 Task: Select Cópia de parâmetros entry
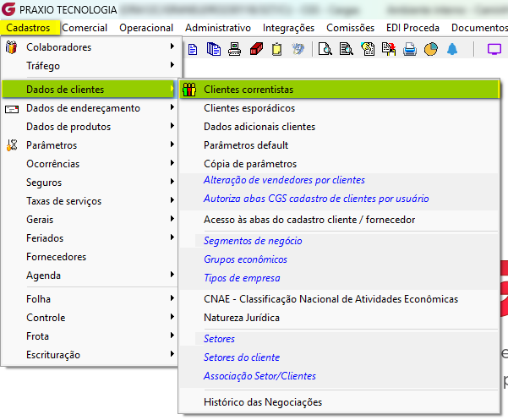339,164
